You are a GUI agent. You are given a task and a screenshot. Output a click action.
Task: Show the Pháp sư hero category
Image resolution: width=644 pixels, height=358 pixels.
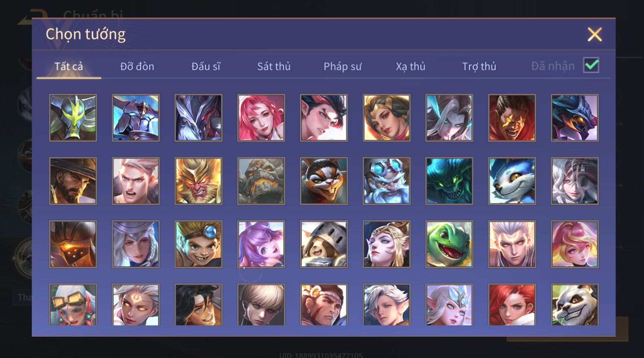point(342,67)
